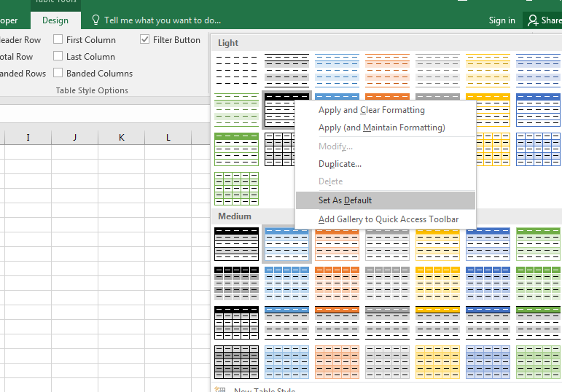Choose Add Gallery to Quick Access Toolbar

pyautogui.click(x=386, y=219)
